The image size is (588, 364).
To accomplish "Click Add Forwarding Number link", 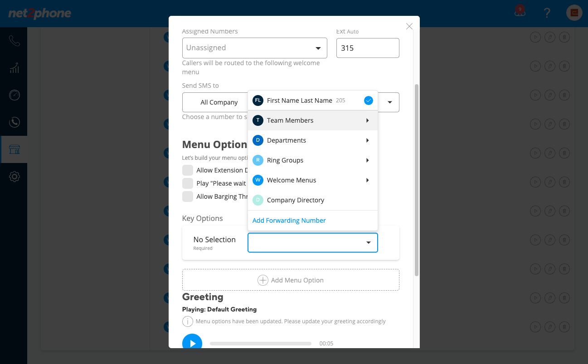I will point(289,220).
